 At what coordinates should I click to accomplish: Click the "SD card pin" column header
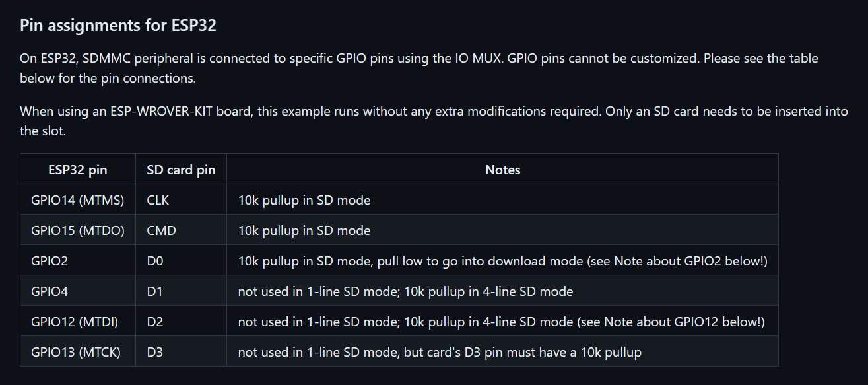pyautogui.click(x=181, y=170)
